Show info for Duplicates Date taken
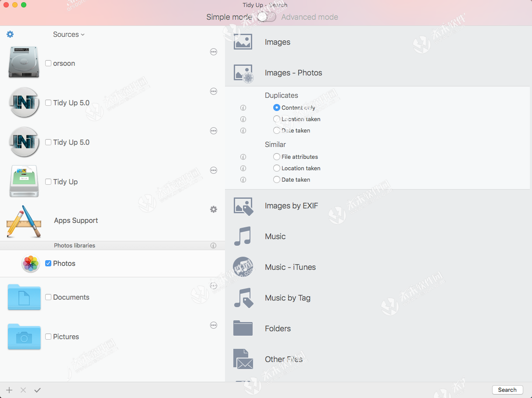Image resolution: width=532 pixels, height=398 pixels. click(243, 131)
